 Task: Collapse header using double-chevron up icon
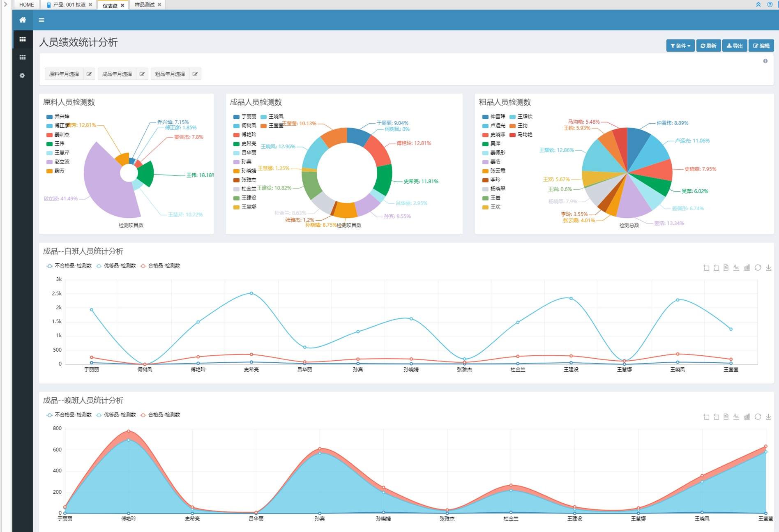coord(758,5)
